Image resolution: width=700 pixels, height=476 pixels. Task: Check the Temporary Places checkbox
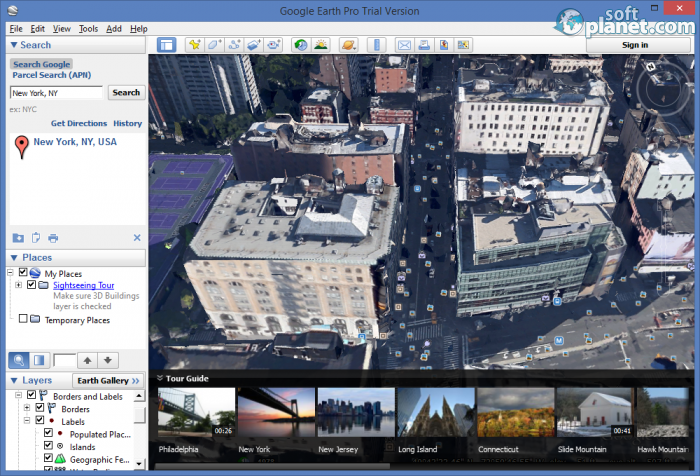pyautogui.click(x=23, y=318)
